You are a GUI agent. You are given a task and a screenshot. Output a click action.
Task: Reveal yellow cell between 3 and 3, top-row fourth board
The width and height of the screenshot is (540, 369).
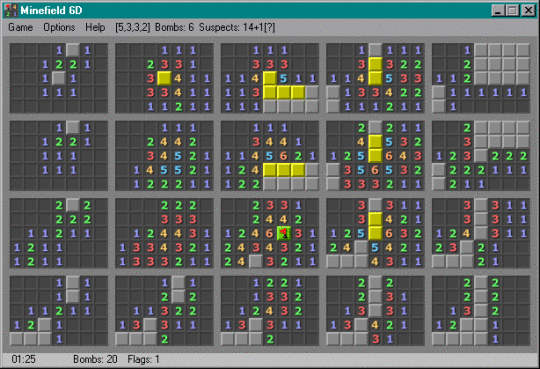[x=375, y=64]
